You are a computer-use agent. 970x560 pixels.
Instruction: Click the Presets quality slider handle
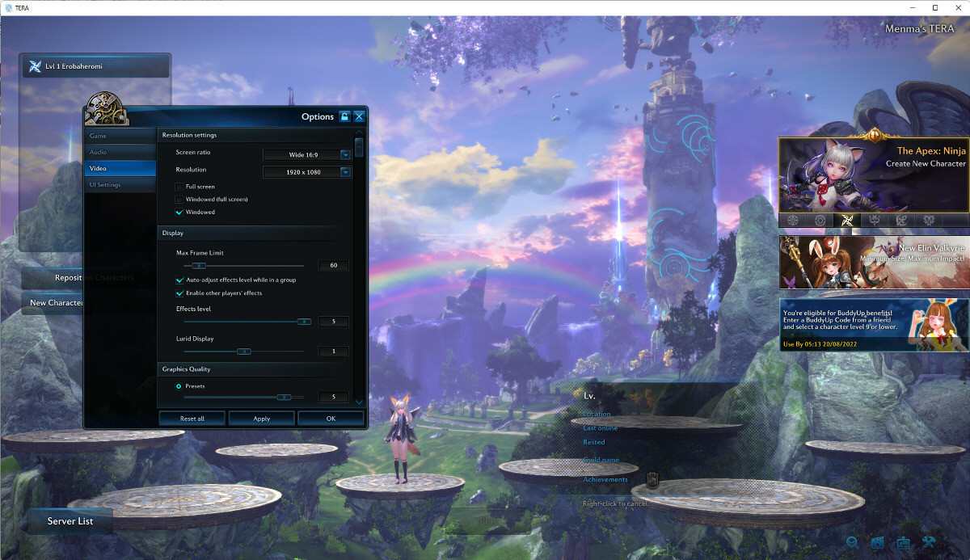click(284, 397)
